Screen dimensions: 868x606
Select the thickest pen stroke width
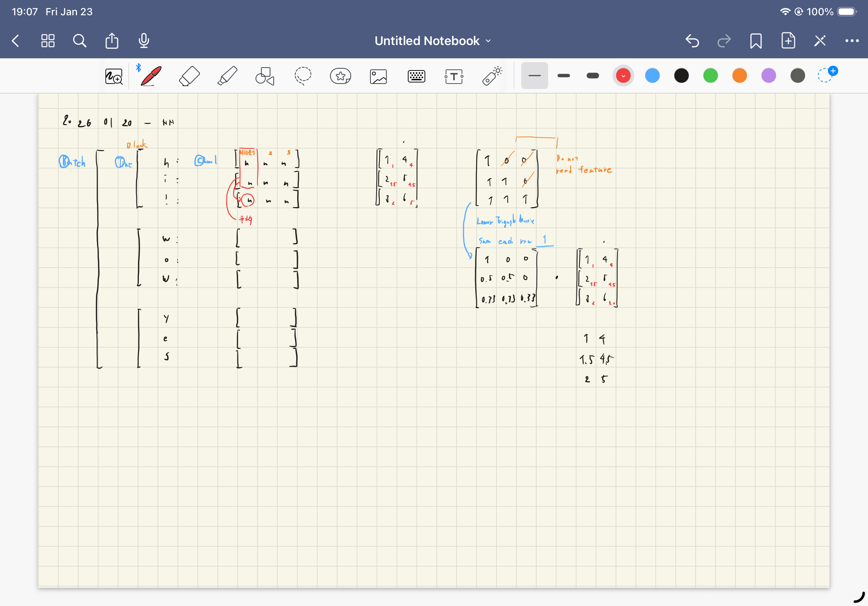point(592,76)
